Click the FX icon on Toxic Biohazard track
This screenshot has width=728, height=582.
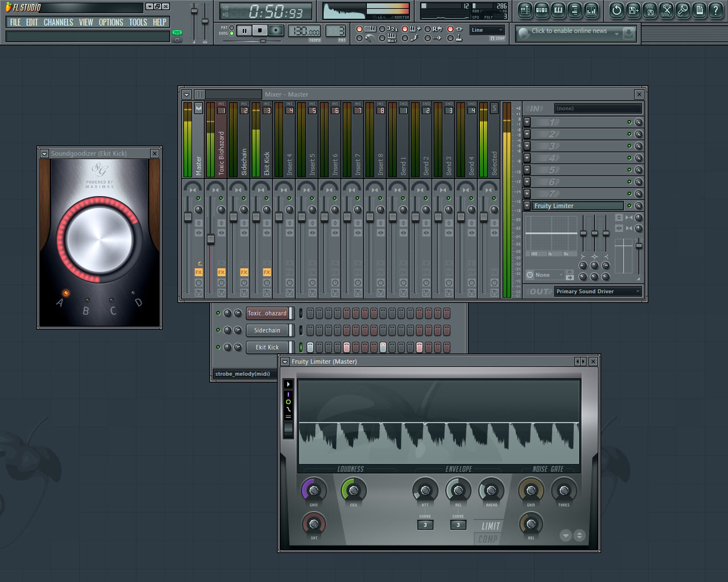click(x=221, y=272)
